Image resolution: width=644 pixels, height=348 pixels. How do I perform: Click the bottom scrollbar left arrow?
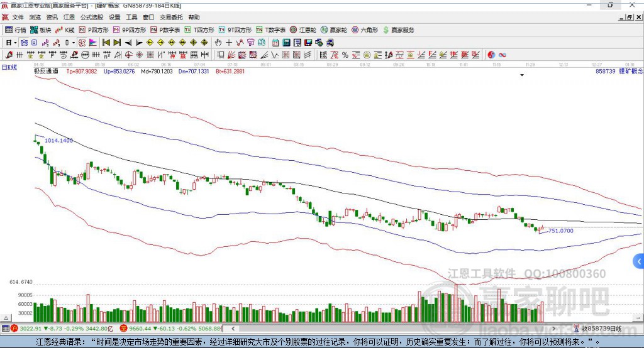[x=233, y=329]
